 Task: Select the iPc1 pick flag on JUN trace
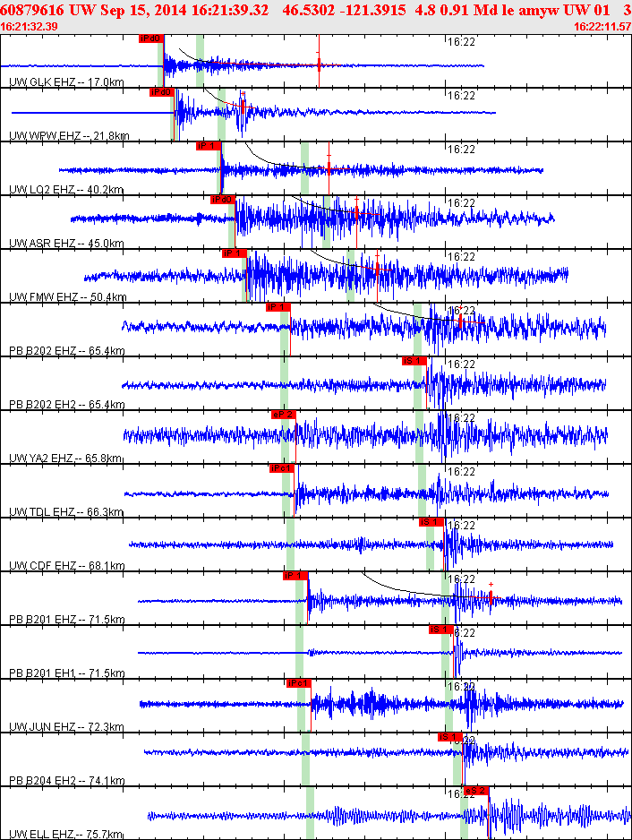pos(298,683)
